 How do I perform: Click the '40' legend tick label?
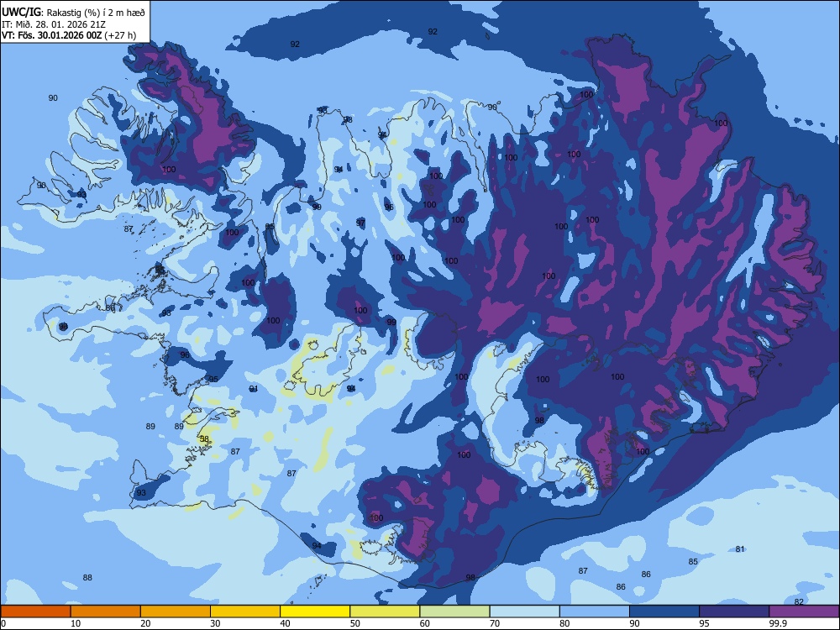[x=285, y=623]
